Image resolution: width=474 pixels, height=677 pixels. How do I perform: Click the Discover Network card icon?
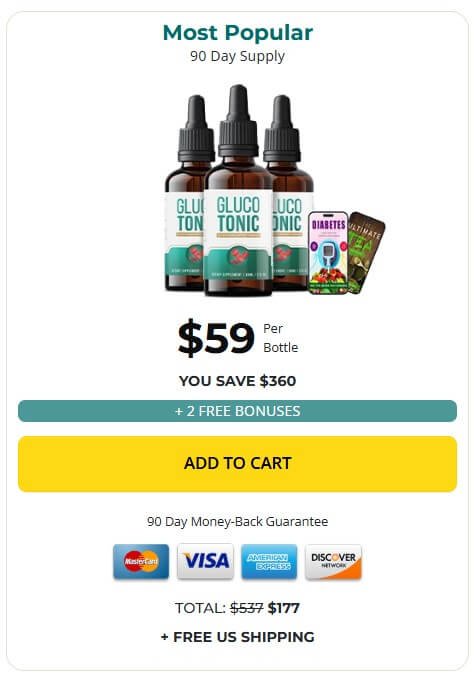[x=333, y=561]
